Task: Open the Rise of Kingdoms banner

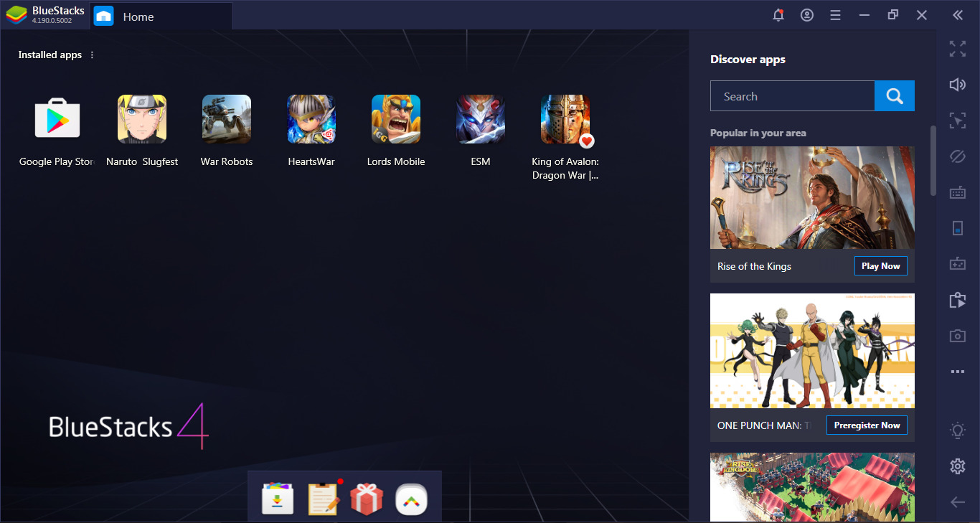Action: 812,487
